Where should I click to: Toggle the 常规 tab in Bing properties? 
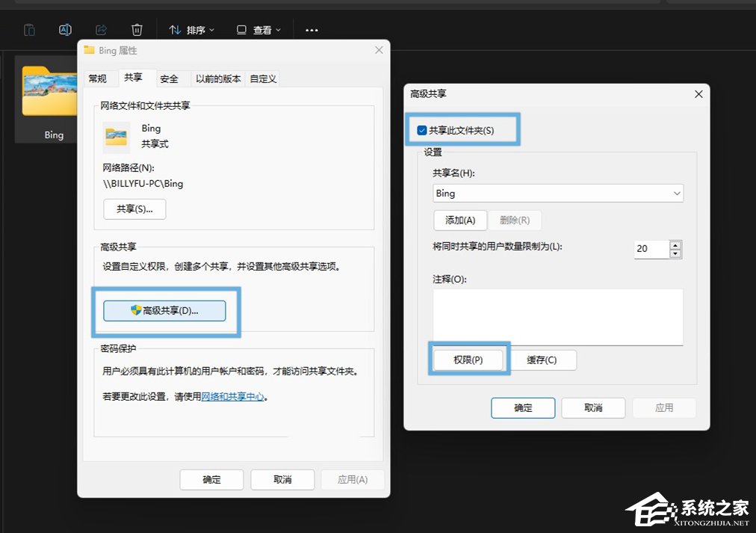pyautogui.click(x=99, y=78)
